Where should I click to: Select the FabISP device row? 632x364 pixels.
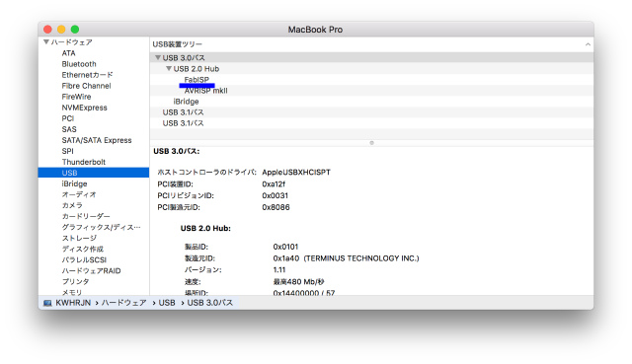(371, 80)
